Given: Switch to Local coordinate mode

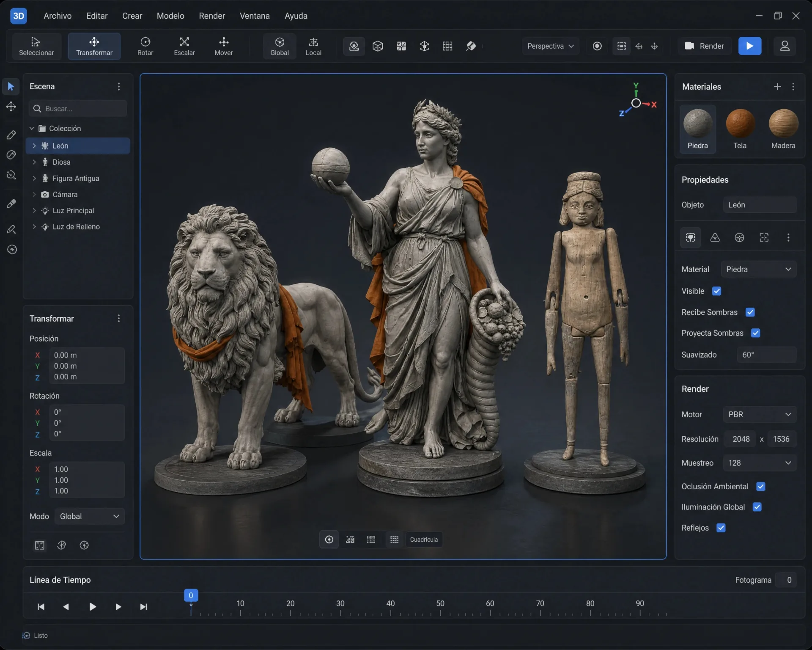Looking at the screenshot, I should tap(313, 46).
